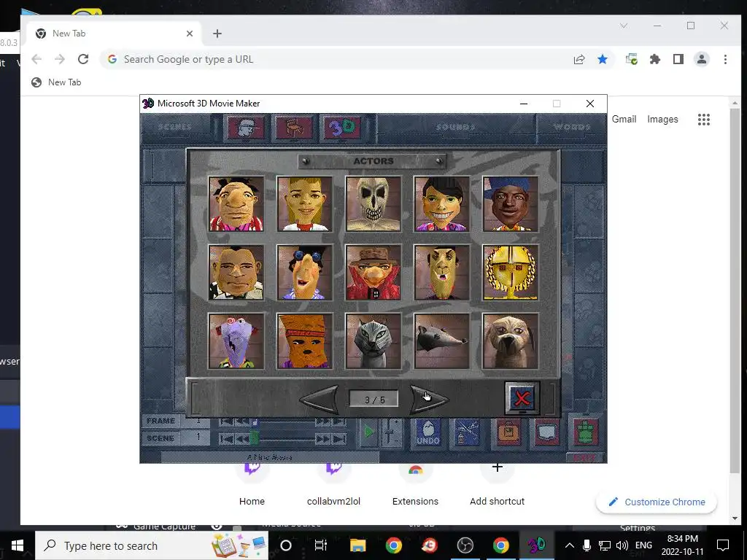Click the green exit figure icon
The image size is (747, 560).
click(x=586, y=432)
